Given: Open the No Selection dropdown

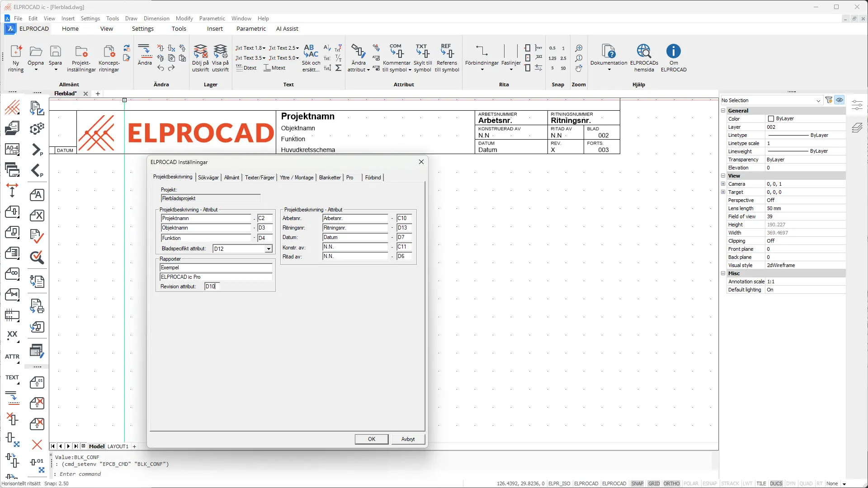Looking at the screenshot, I should click(818, 100).
